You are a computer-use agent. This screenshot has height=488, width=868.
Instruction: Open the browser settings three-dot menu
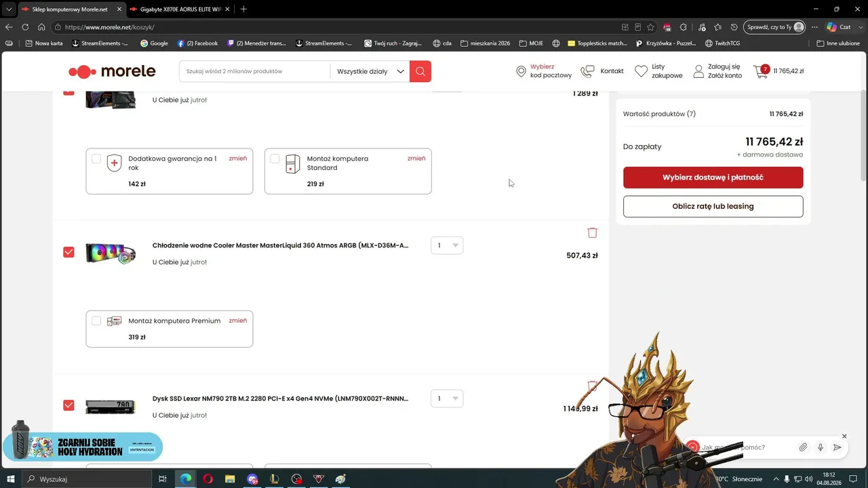pyautogui.click(x=814, y=27)
